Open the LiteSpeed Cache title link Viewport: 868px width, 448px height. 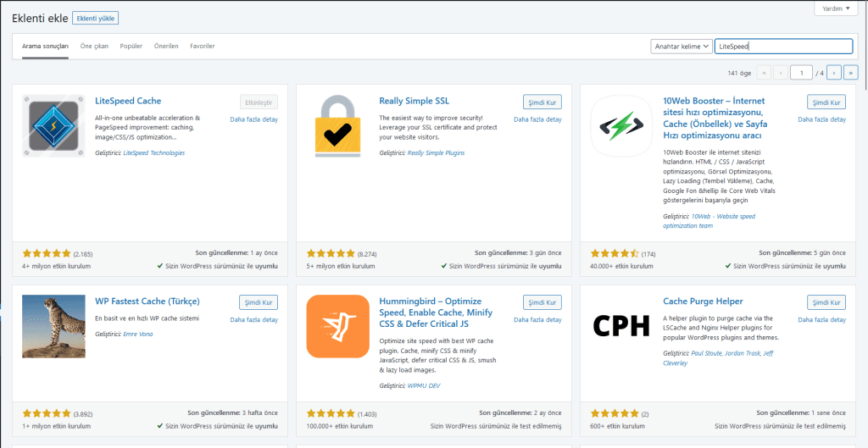coord(128,101)
